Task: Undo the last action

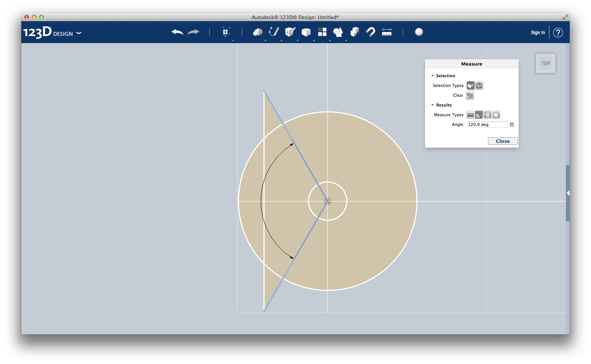Action: pyautogui.click(x=177, y=32)
